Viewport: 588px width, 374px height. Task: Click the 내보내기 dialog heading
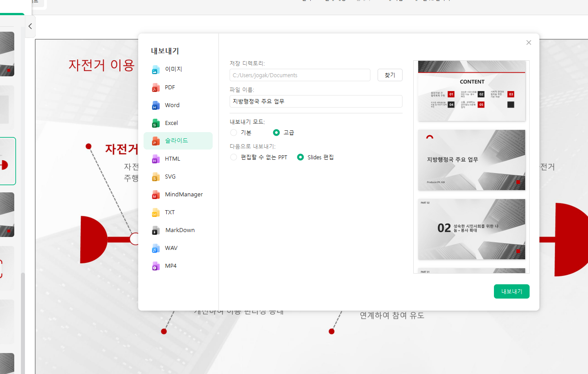165,51
